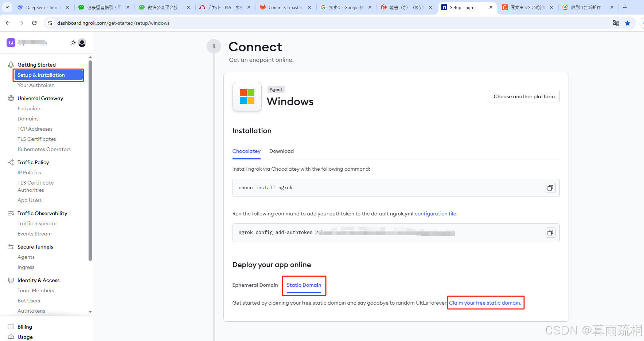Switch to the Commits master GitLab tab
Screen dimensions: 644x341
285,7
